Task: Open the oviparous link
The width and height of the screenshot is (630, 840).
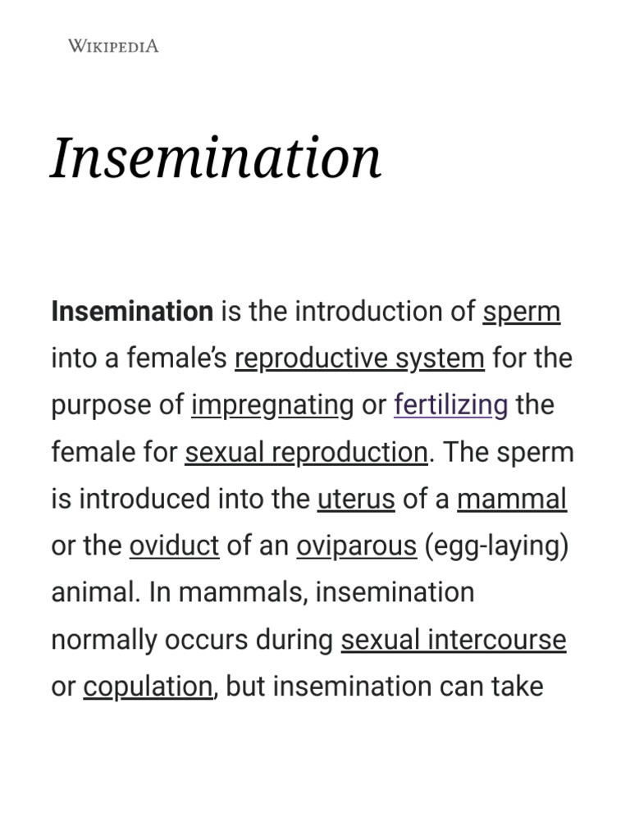Action: [x=356, y=546]
